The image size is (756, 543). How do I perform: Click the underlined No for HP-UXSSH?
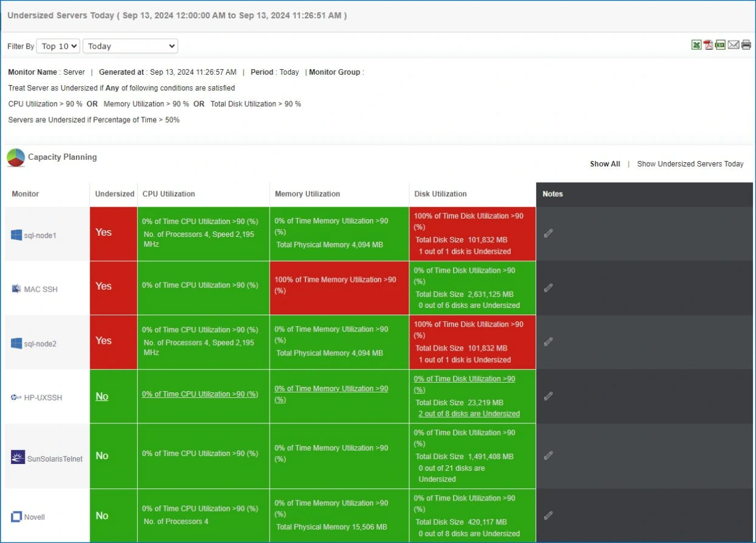(101, 397)
